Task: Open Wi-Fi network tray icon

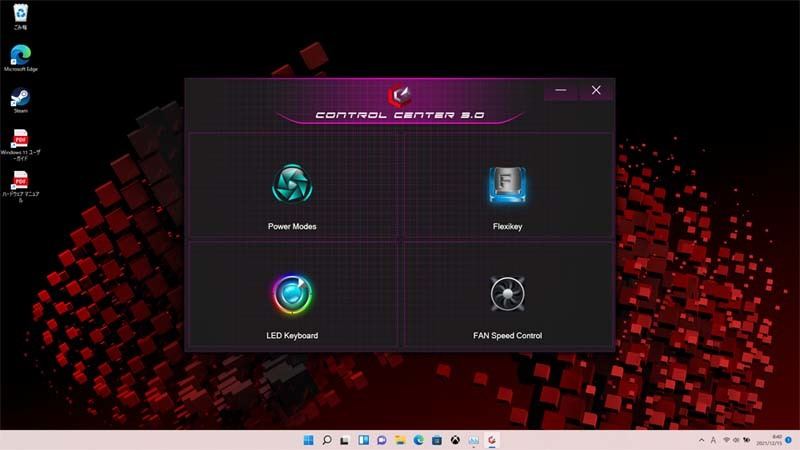Action: click(x=726, y=440)
